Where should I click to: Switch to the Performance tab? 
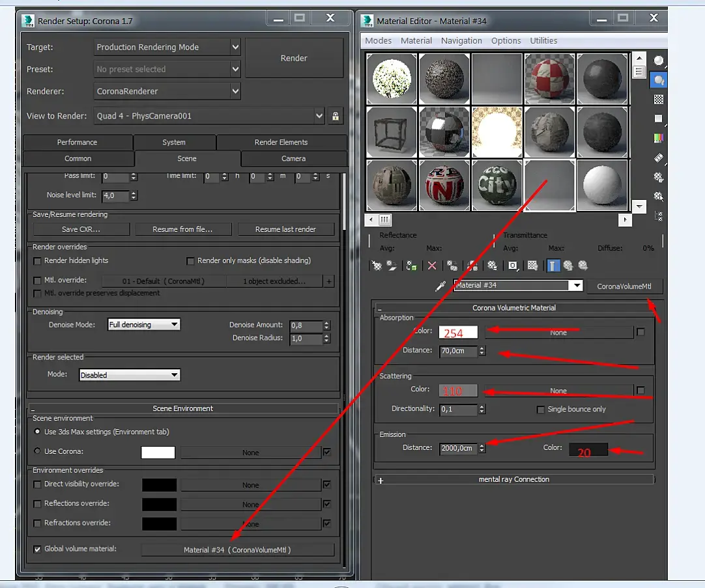(x=78, y=143)
